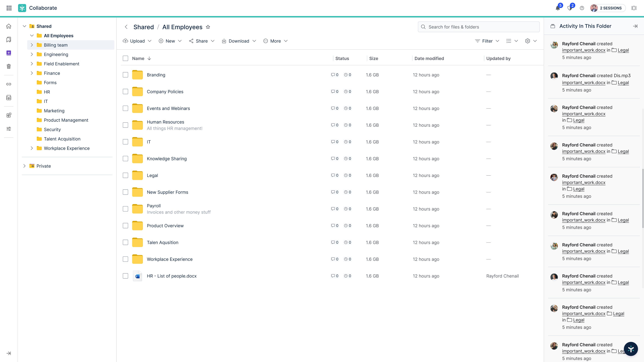Open the More actions menu
The width and height of the screenshot is (644, 362).
point(275,41)
